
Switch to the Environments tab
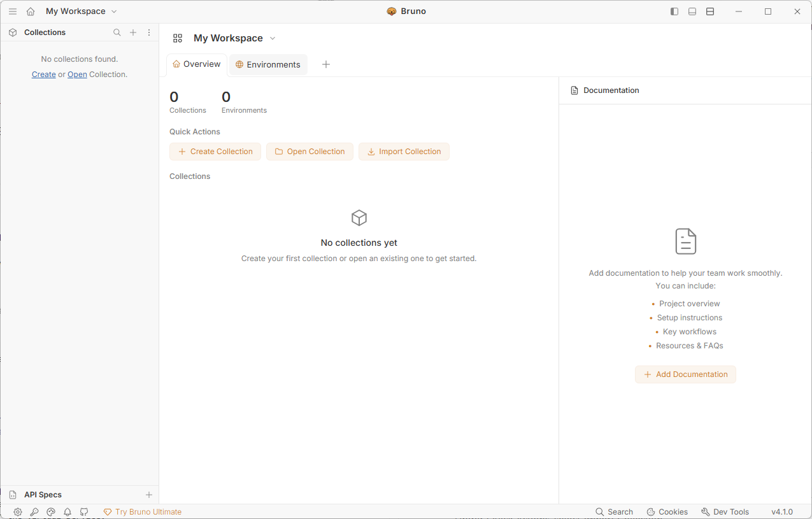[268, 64]
